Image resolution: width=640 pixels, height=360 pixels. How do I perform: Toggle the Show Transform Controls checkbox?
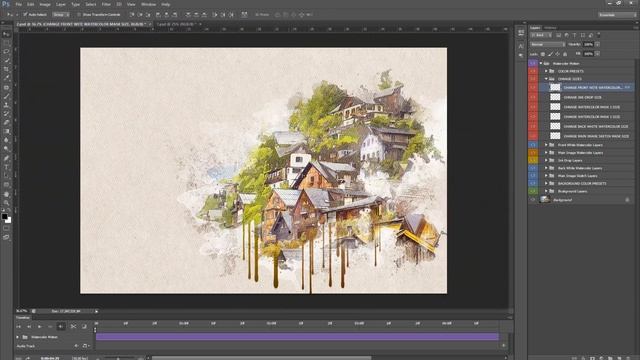[79, 15]
